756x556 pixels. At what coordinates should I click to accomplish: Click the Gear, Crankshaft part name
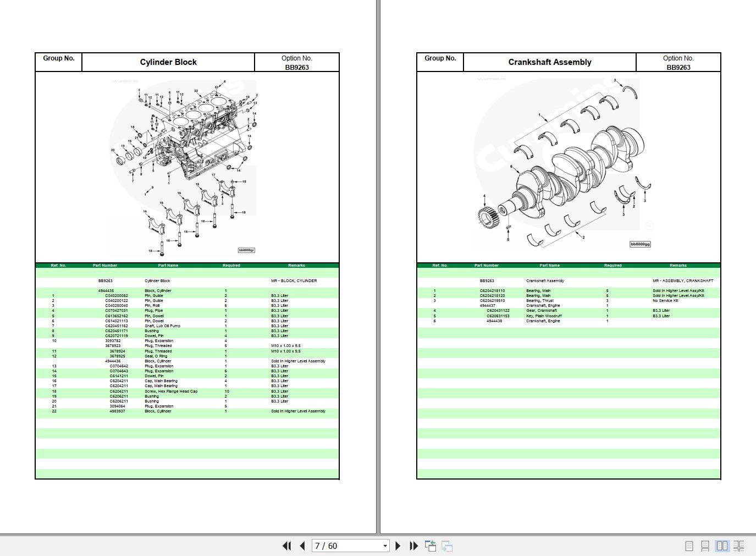click(542, 311)
